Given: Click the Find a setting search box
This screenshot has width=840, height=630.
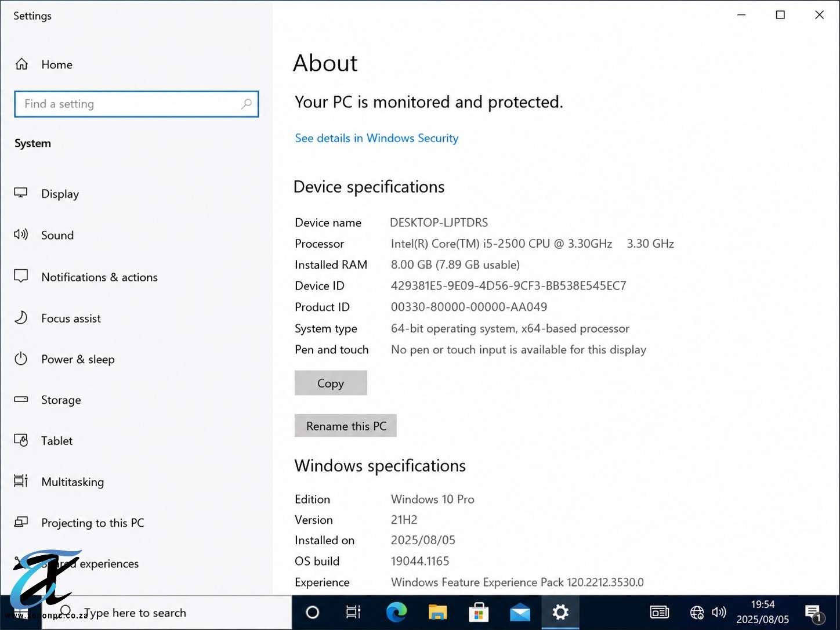Looking at the screenshot, I should click(136, 104).
